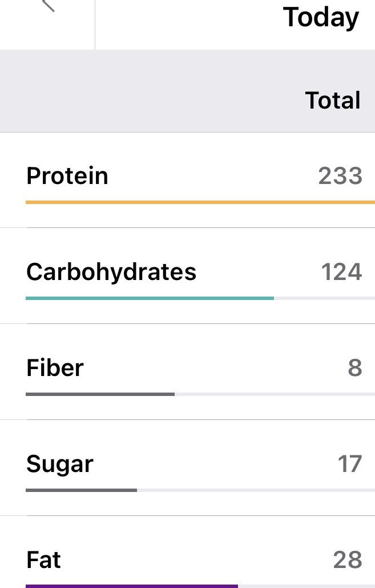Image resolution: width=375 pixels, height=588 pixels.
Task: Click the unfilled remainder of Sugar bar
Action: click(255, 490)
